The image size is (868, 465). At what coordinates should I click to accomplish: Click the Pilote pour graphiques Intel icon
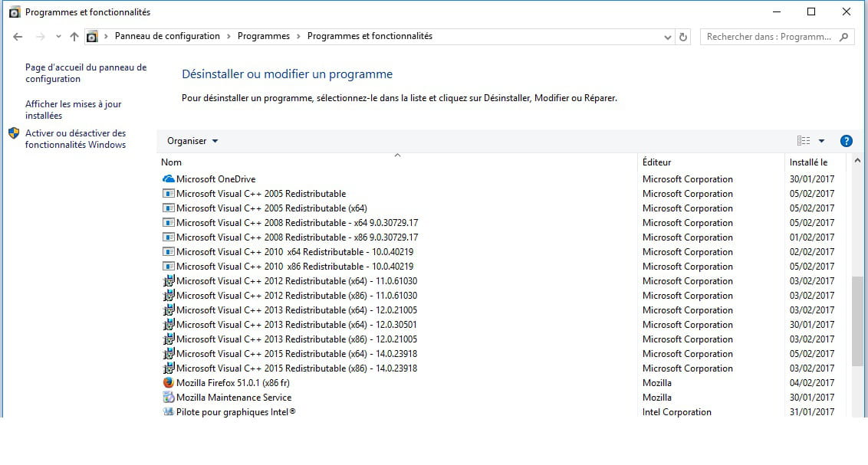pyautogui.click(x=168, y=412)
